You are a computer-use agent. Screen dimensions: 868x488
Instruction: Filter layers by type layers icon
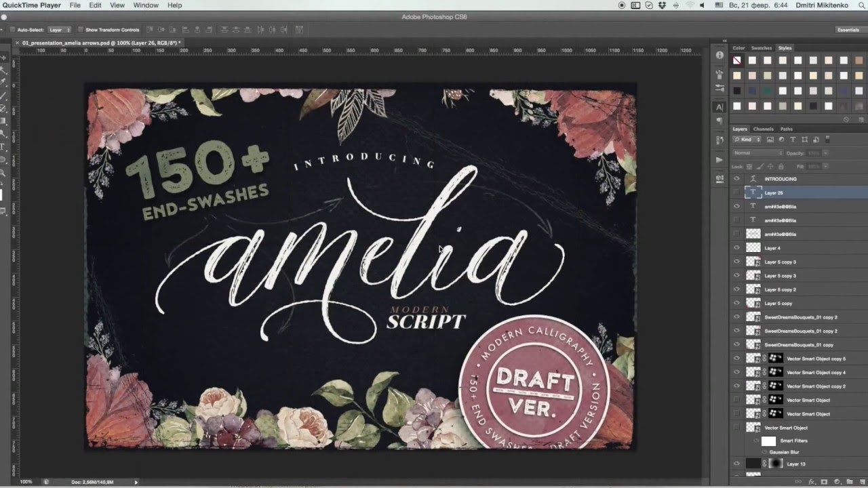(793, 140)
